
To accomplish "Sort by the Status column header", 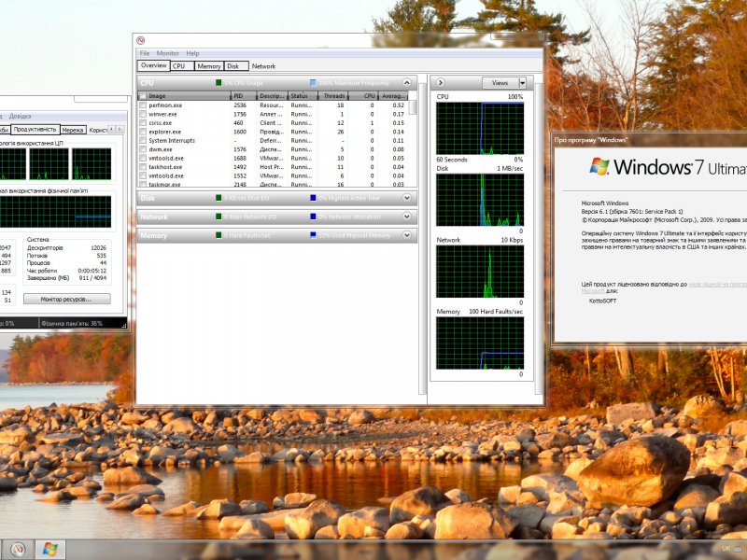I will [x=303, y=96].
